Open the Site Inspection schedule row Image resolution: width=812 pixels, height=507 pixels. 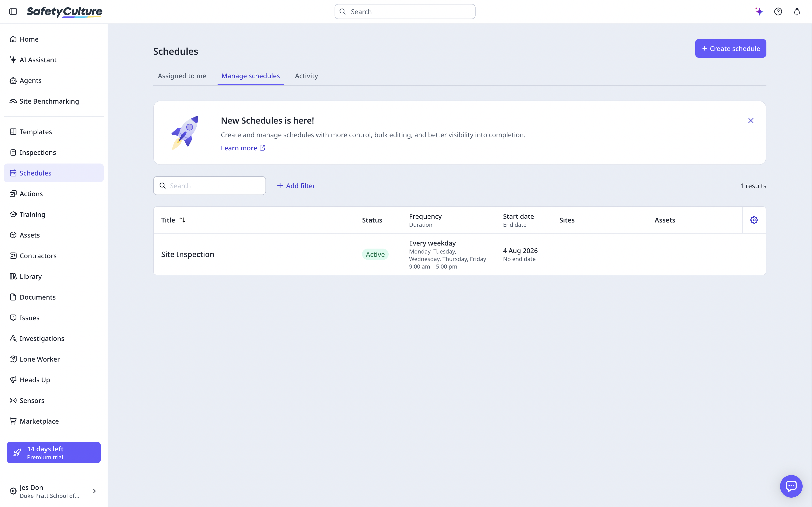(460, 254)
